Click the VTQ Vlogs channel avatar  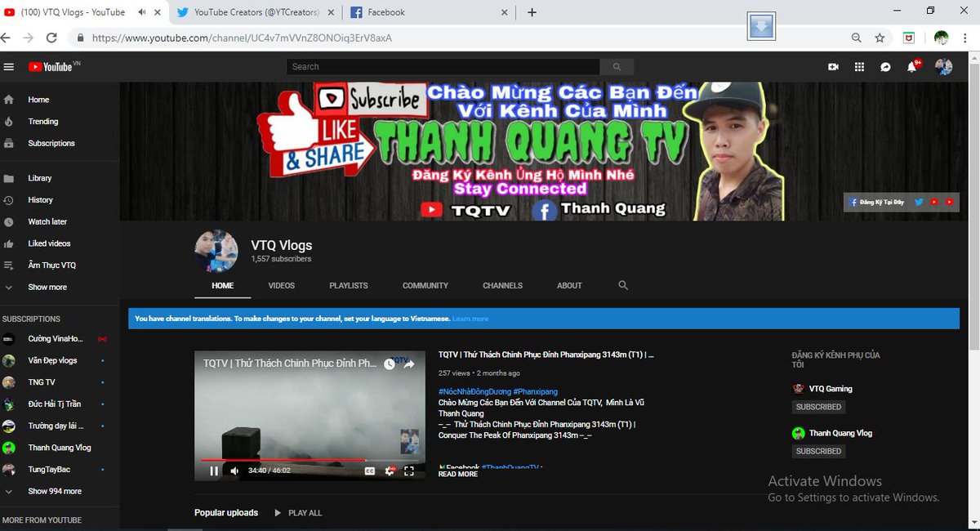click(x=216, y=250)
